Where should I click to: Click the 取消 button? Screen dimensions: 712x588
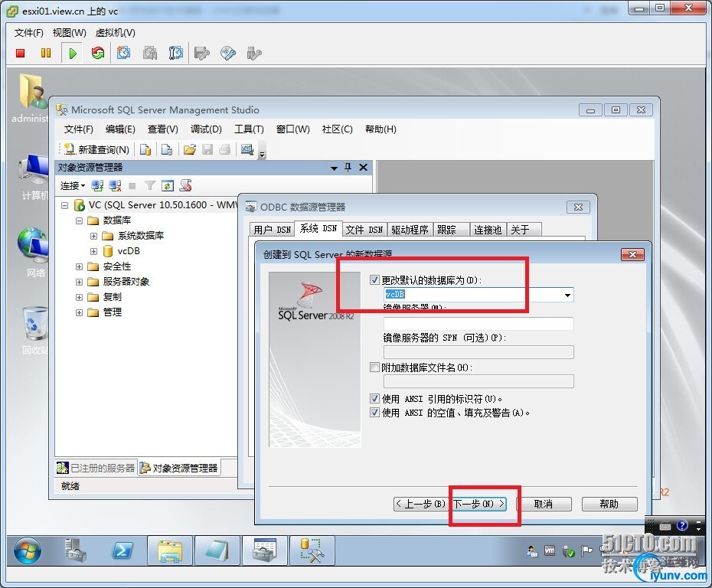click(x=544, y=504)
